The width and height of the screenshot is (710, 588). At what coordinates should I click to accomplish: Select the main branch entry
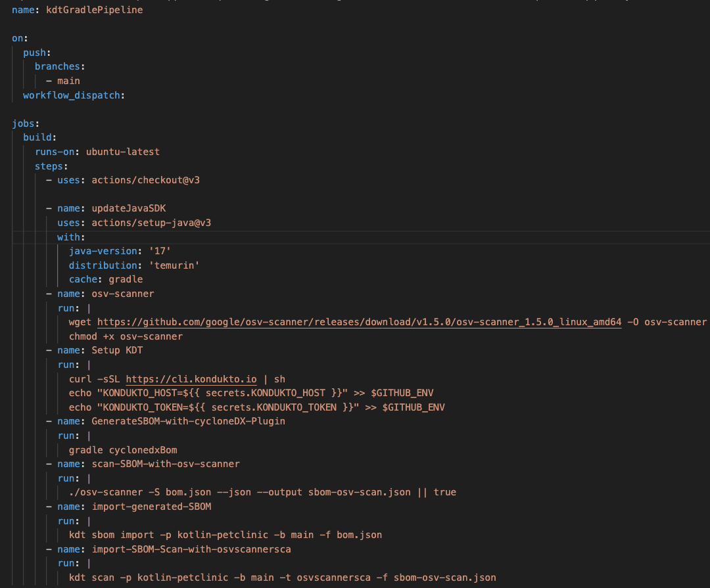pyautogui.click(x=69, y=80)
